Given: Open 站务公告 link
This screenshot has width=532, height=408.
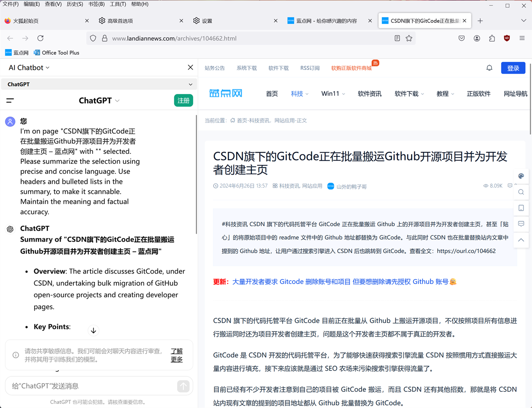Looking at the screenshot, I should tap(214, 68).
